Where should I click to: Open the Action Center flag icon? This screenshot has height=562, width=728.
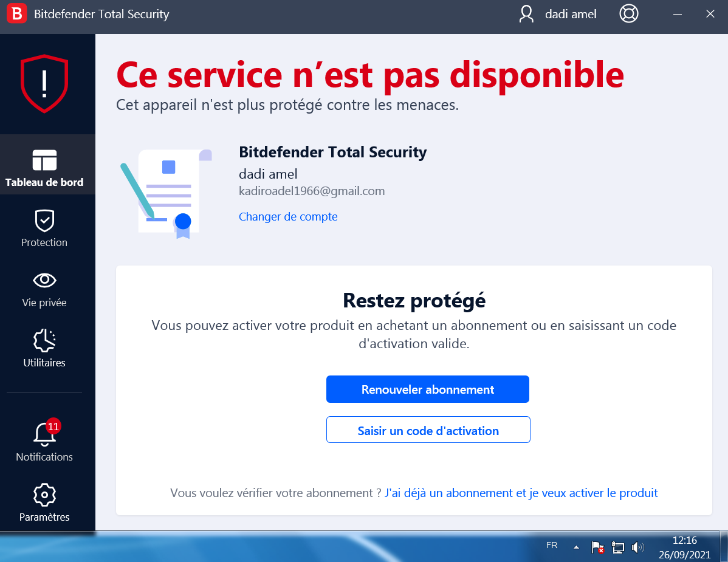tap(597, 547)
